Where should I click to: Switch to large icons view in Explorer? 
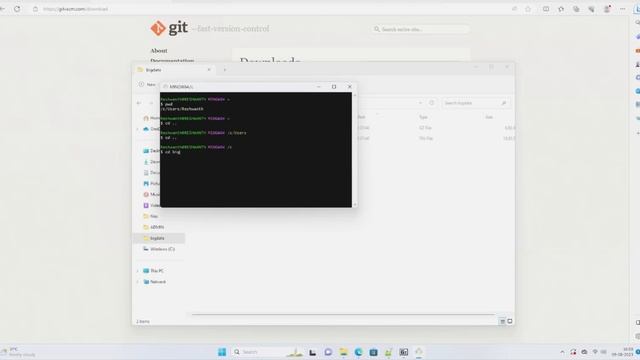(x=510, y=321)
